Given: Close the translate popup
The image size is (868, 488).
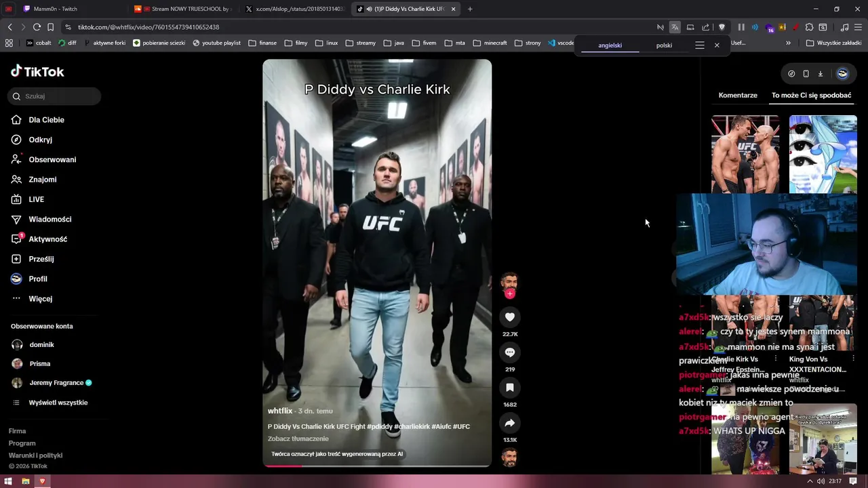Looking at the screenshot, I should point(717,45).
